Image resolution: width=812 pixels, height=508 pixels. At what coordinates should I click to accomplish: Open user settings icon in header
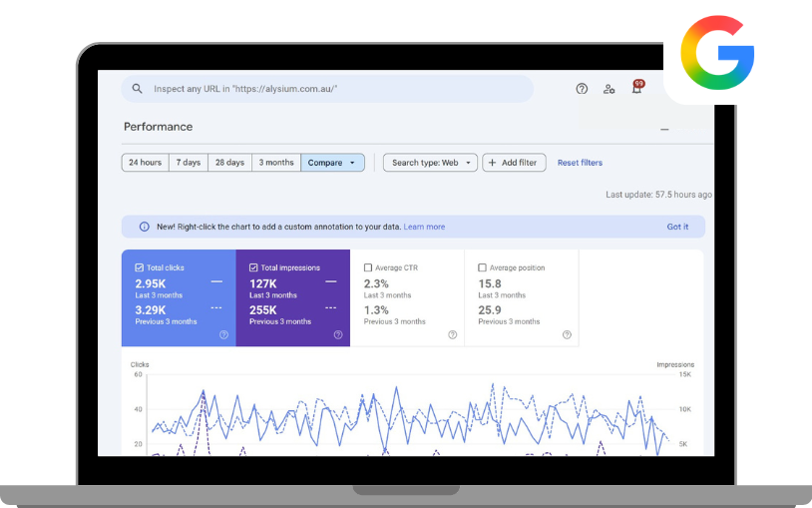(x=609, y=89)
